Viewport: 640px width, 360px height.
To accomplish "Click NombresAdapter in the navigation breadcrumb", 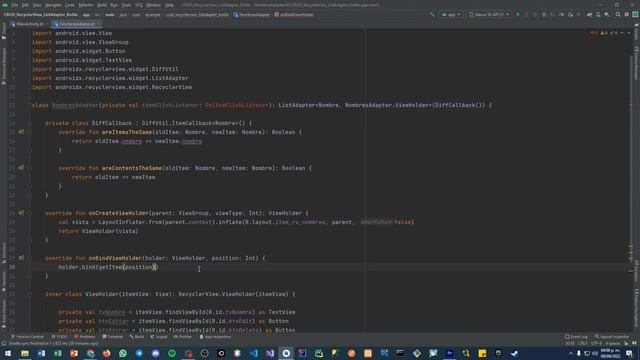I will pos(251,15).
